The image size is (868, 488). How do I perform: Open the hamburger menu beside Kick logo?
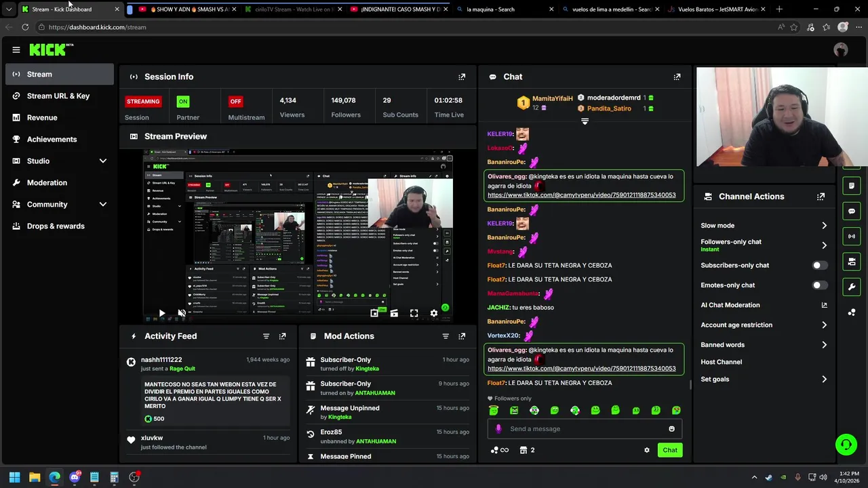click(16, 49)
